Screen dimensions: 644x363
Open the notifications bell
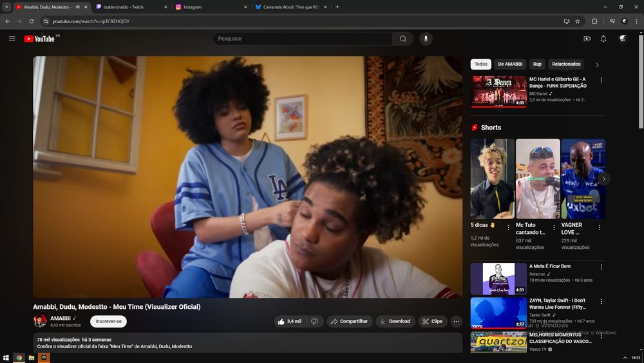click(603, 39)
